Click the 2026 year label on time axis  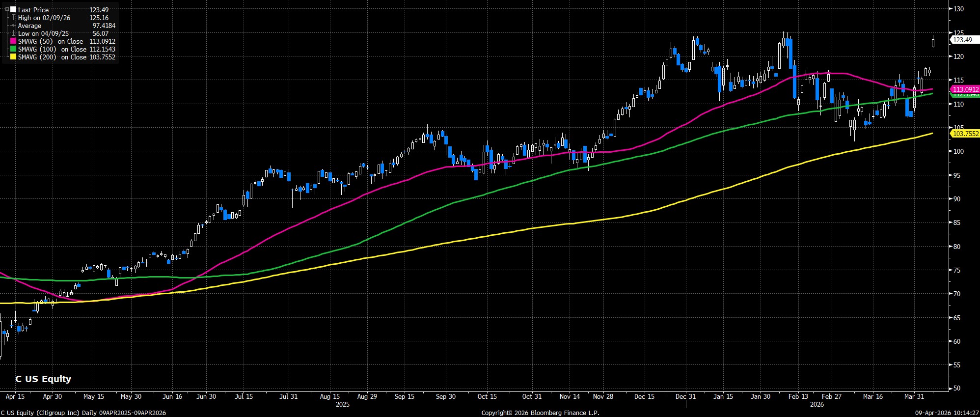click(x=817, y=404)
